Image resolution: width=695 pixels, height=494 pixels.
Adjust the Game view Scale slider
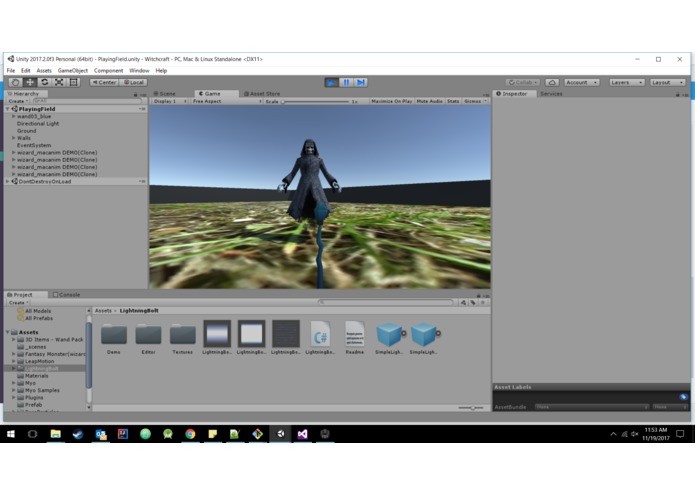click(x=316, y=101)
